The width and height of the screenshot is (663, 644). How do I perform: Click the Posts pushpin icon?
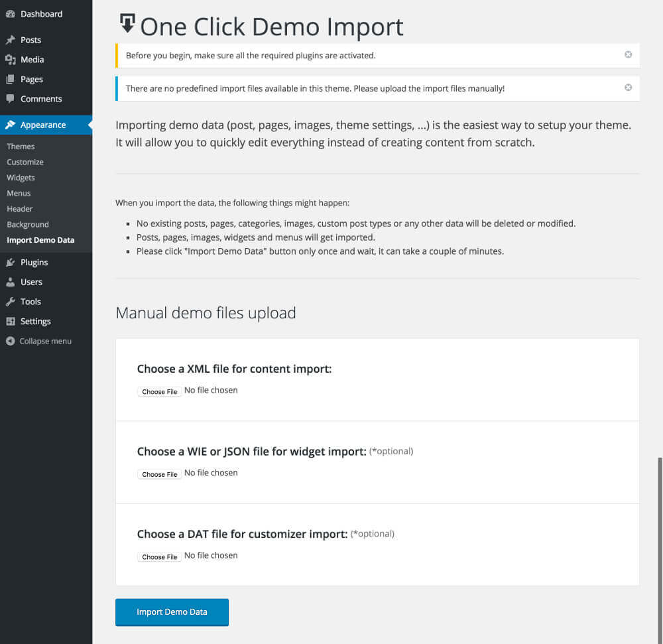coord(11,40)
